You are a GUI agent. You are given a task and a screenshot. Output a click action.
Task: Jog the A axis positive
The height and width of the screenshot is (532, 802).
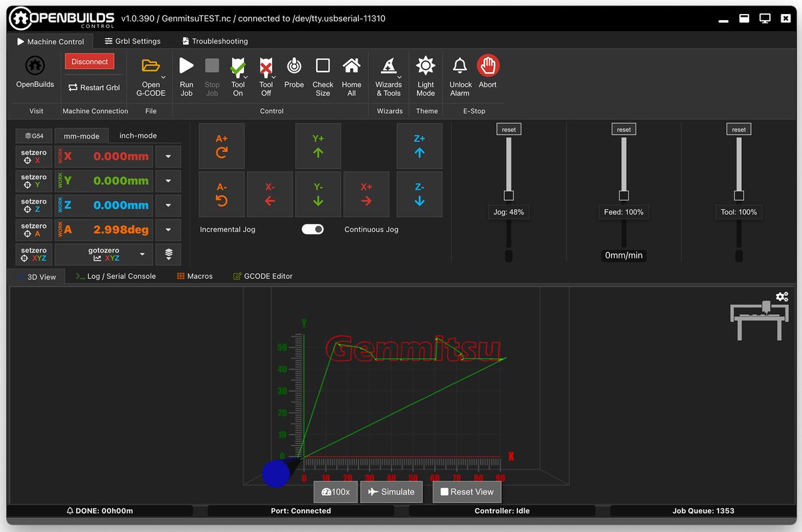click(222, 146)
